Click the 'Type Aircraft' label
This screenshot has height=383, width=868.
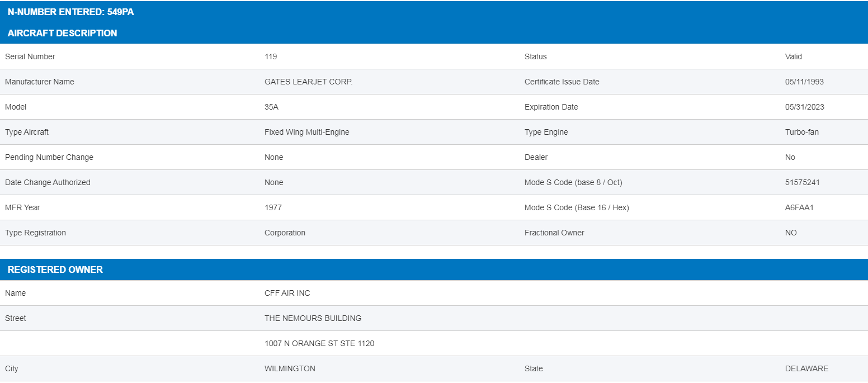pyautogui.click(x=27, y=132)
